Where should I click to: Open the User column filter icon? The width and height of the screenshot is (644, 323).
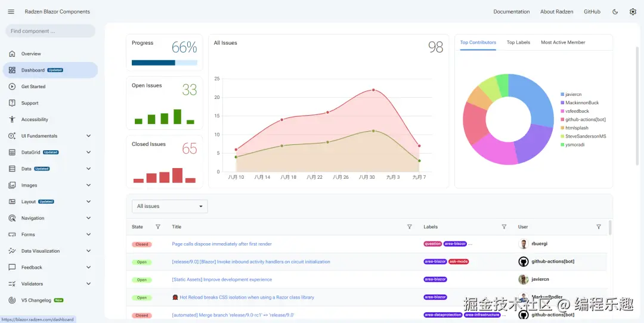[x=599, y=226]
